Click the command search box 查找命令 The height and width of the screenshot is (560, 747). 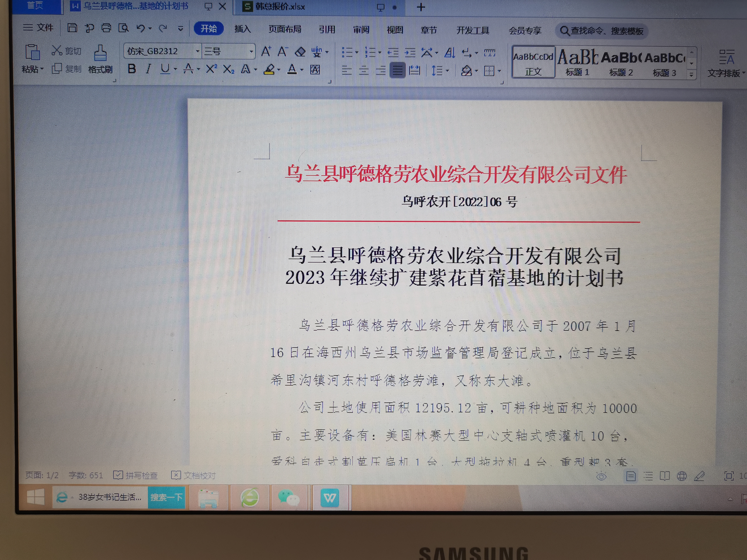point(601,31)
